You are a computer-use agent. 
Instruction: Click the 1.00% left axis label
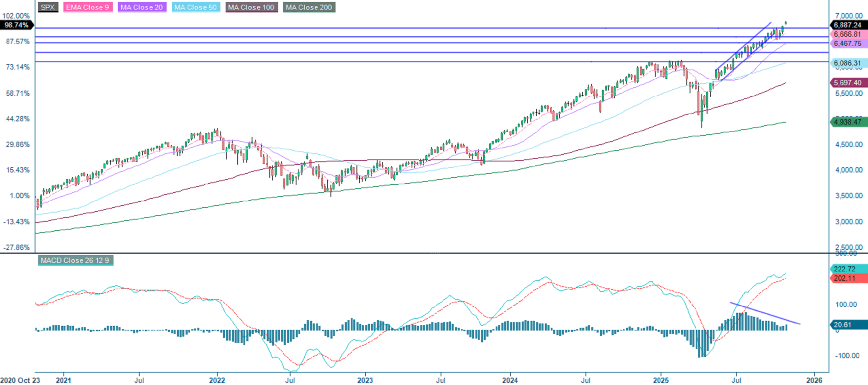click(19, 196)
